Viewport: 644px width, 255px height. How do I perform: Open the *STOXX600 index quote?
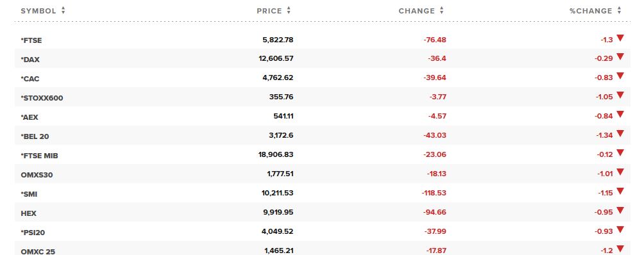[42, 99]
